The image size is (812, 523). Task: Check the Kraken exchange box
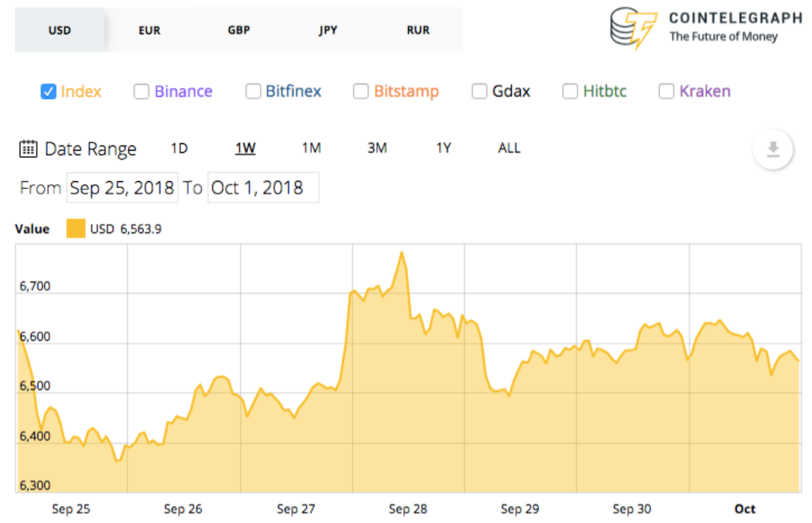(666, 91)
